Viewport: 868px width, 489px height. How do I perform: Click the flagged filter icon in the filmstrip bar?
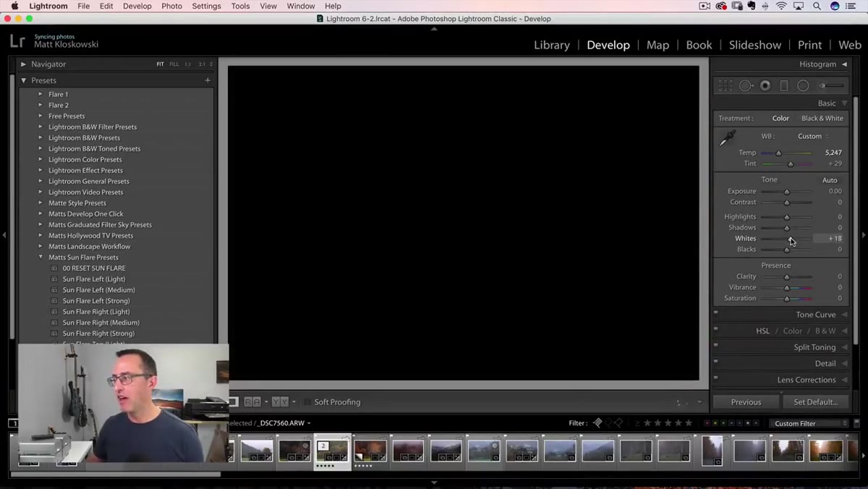tap(597, 423)
